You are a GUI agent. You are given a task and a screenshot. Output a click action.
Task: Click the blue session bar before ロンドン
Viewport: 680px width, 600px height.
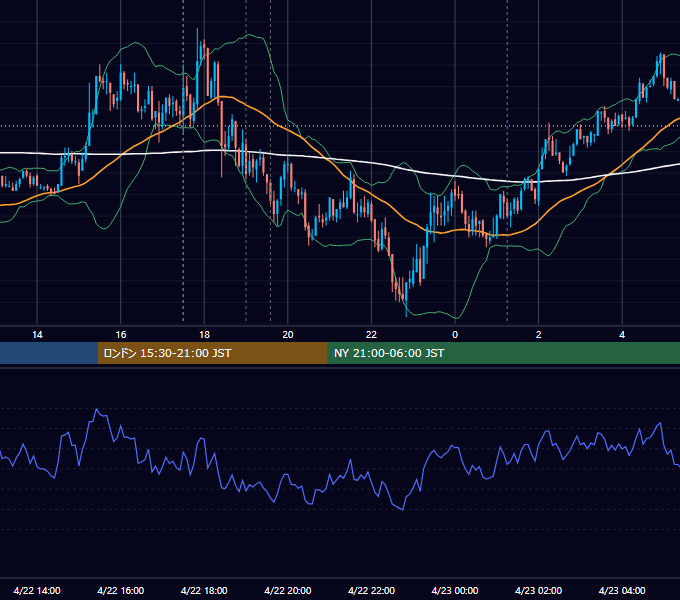pos(49,353)
